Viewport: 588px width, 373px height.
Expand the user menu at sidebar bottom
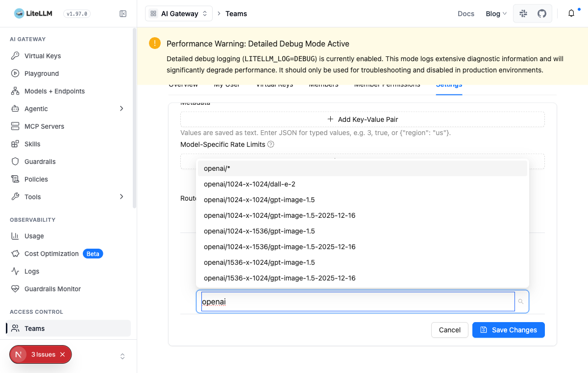(122, 356)
